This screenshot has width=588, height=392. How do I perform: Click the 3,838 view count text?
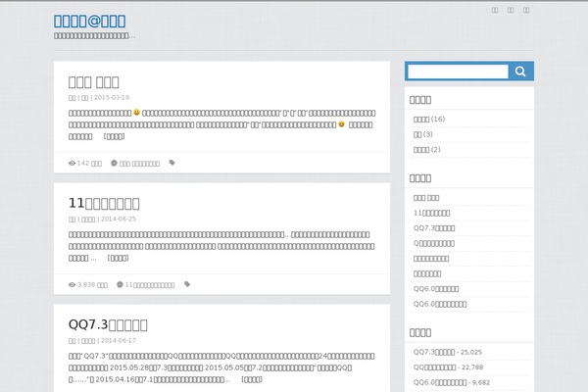92,285
